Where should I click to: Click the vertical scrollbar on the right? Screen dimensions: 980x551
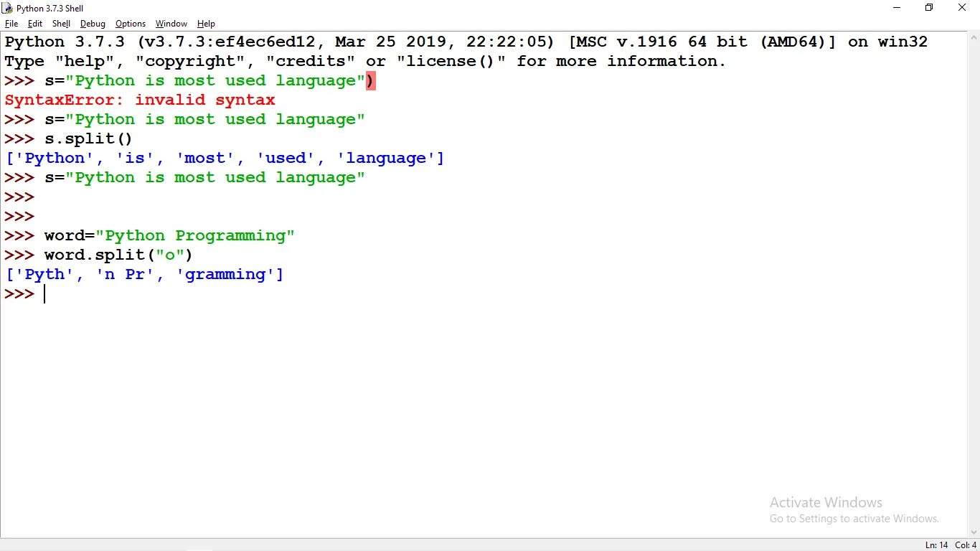click(x=974, y=285)
